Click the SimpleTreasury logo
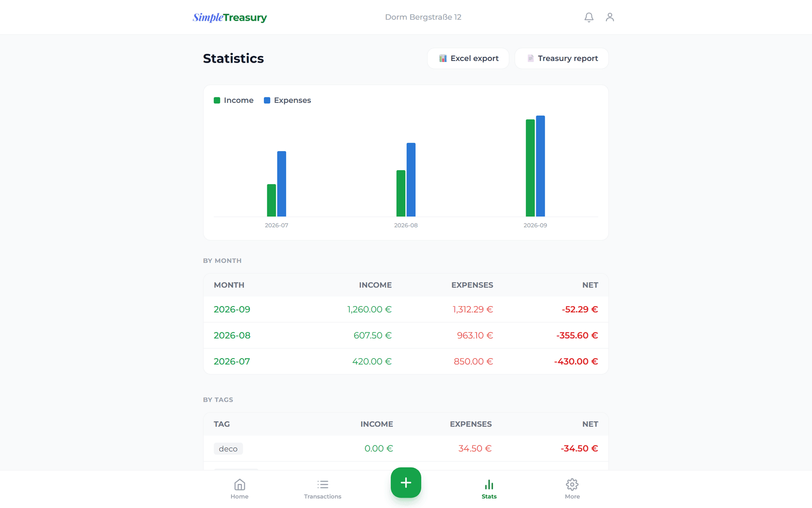This screenshot has height=508, width=812. click(x=230, y=17)
